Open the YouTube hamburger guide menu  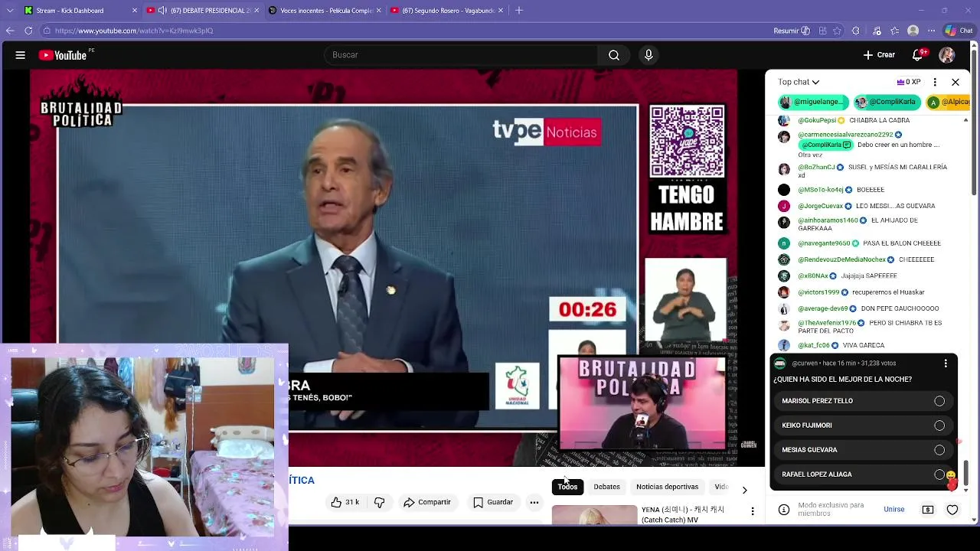tap(21, 55)
